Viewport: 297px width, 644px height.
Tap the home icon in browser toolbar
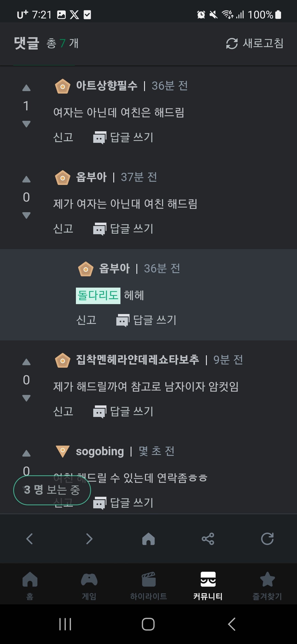(148, 539)
